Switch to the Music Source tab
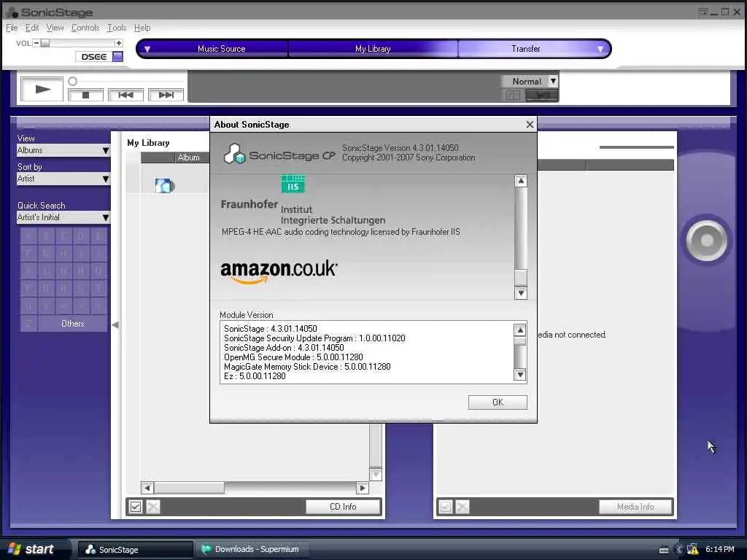This screenshot has height=560, width=747. click(x=221, y=49)
